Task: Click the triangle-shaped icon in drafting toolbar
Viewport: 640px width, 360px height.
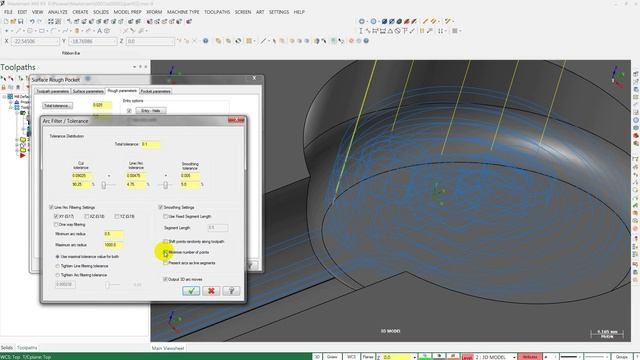Action: click(390, 31)
